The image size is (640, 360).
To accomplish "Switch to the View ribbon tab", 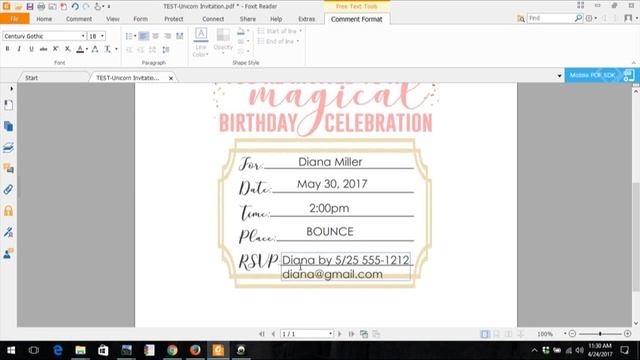I will tap(113, 19).
